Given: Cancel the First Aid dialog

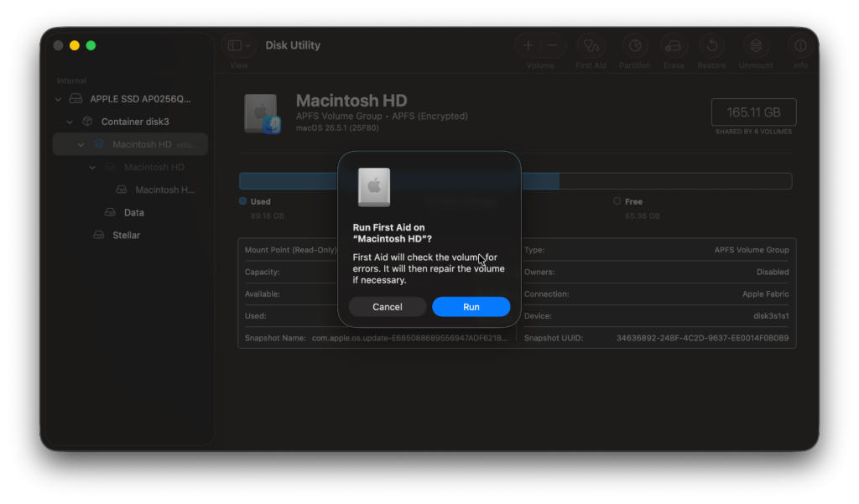Looking at the screenshot, I should [388, 307].
